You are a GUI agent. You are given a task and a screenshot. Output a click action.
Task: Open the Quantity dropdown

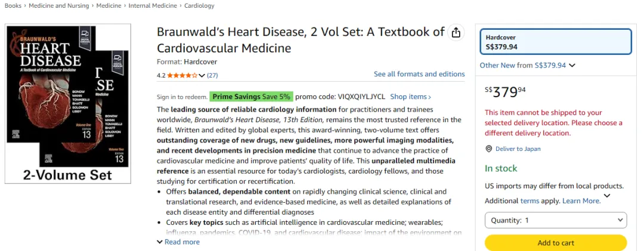point(556,220)
